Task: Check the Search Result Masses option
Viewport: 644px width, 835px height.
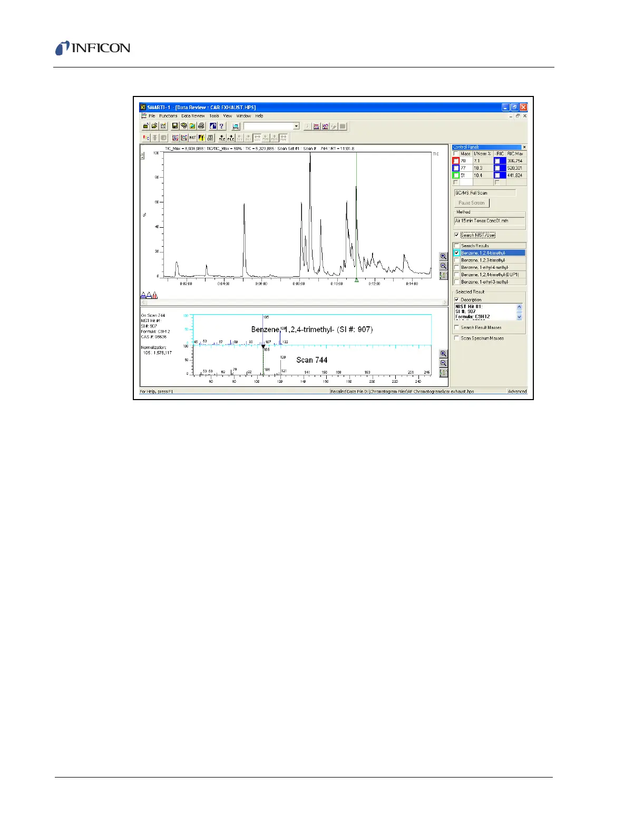Action: tap(456, 327)
